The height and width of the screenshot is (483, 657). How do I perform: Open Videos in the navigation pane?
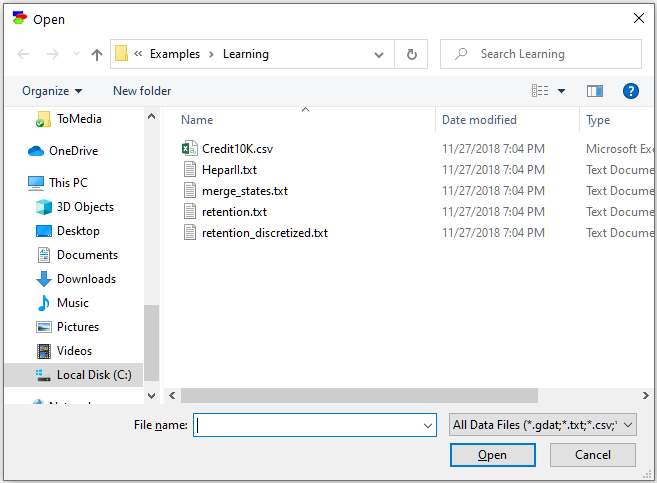pyautogui.click(x=74, y=351)
